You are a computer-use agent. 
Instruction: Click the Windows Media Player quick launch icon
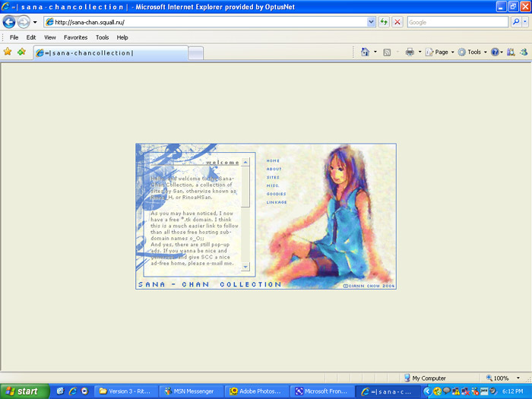[x=85, y=391]
